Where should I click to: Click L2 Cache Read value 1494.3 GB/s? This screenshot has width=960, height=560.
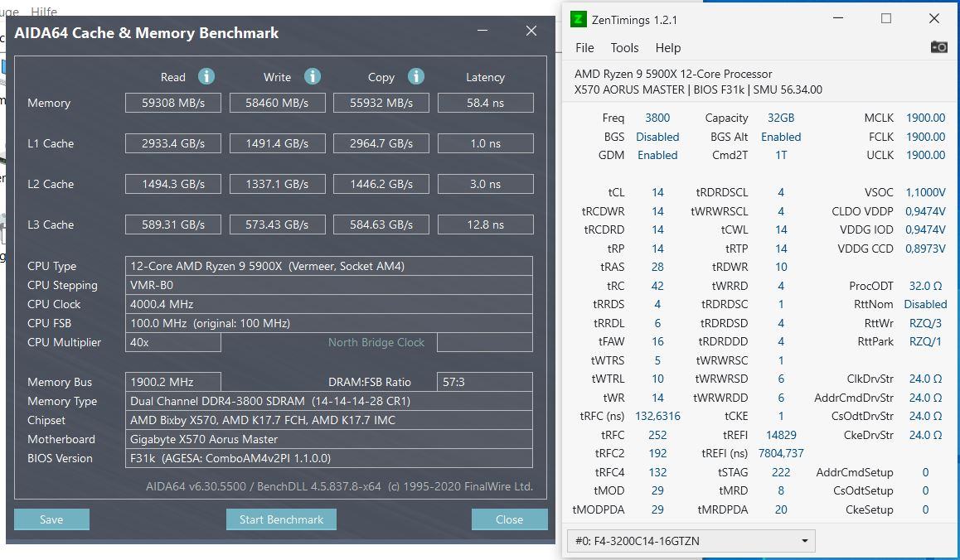(173, 184)
